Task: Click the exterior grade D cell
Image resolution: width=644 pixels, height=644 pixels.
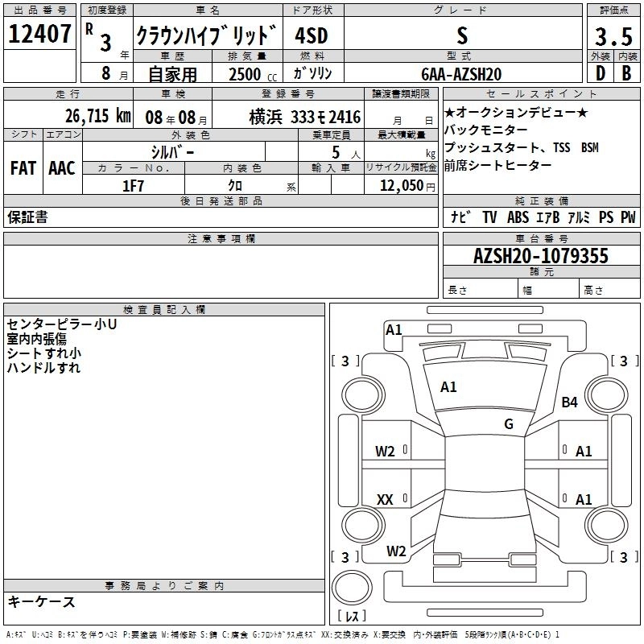Action: click(599, 73)
